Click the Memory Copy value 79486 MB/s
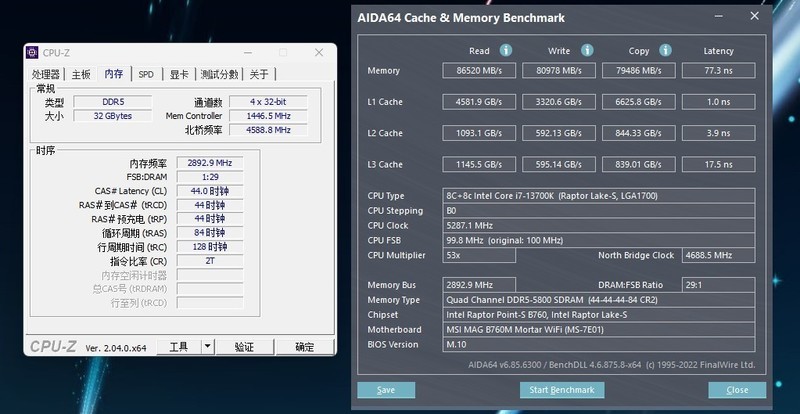800x414 pixels. tap(639, 70)
